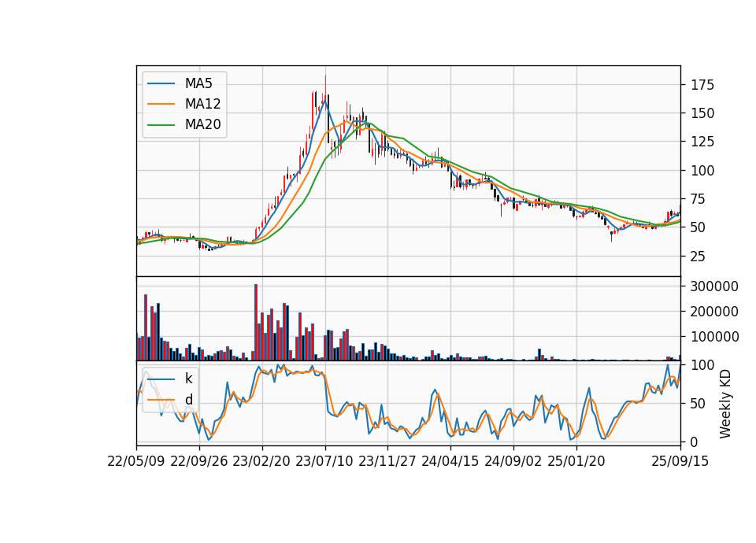Click the 175 price axis label

click(x=702, y=85)
